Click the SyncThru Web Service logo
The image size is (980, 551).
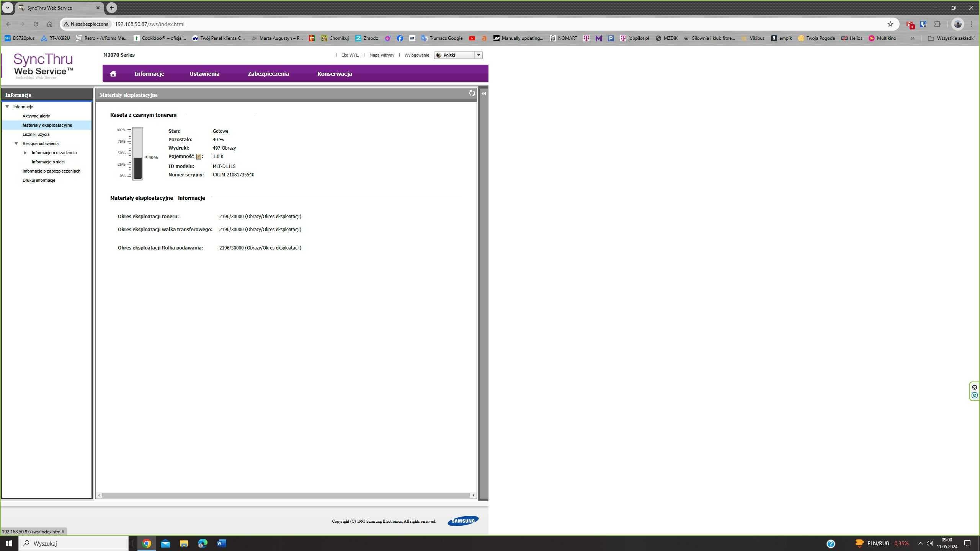pos(43,66)
